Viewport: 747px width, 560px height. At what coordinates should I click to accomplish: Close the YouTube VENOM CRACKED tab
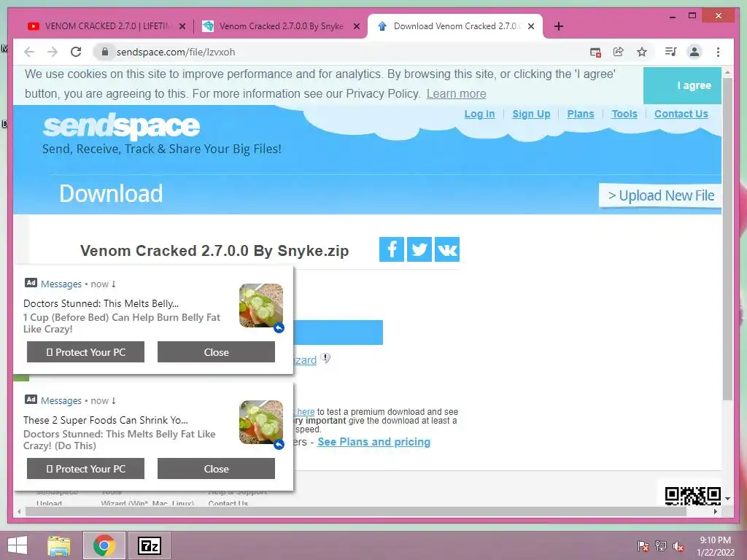[182, 27]
